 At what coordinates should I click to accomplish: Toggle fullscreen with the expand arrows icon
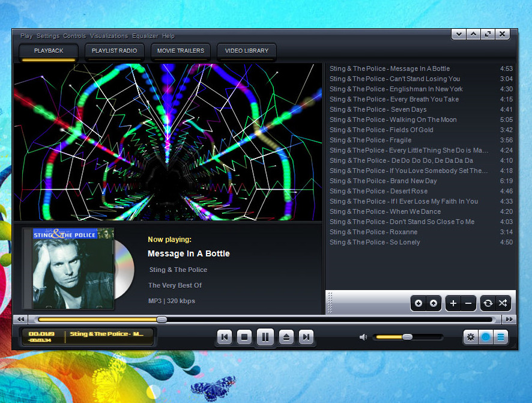click(x=488, y=34)
